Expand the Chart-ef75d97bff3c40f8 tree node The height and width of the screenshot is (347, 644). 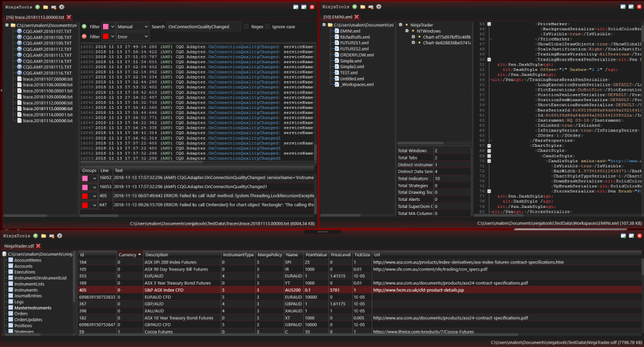pyautogui.click(x=413, y=38)
